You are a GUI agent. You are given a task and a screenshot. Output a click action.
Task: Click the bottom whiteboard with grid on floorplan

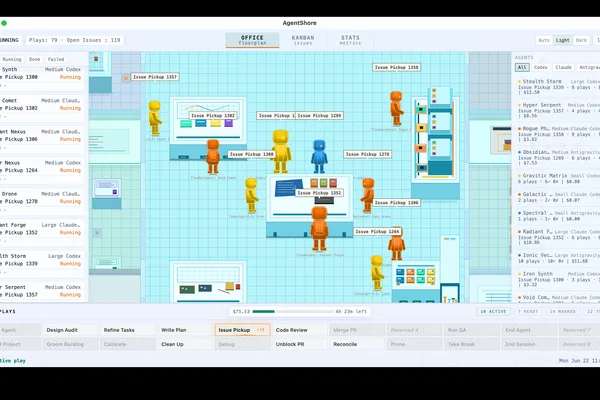click(208, 282)
